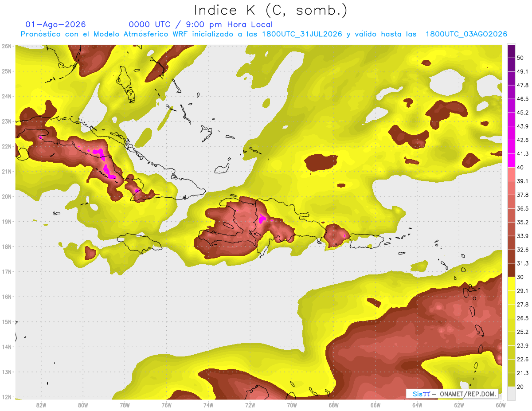Image resolution: width=532 pixels, height=411 pixels.
Task: Click the "80W" longitude label
Action: coord(83,405)
